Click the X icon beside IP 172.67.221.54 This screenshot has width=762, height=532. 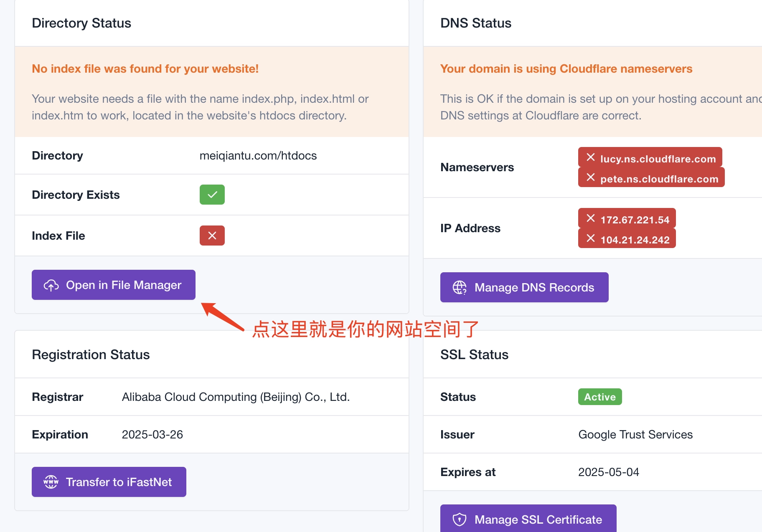click(590, 218)
